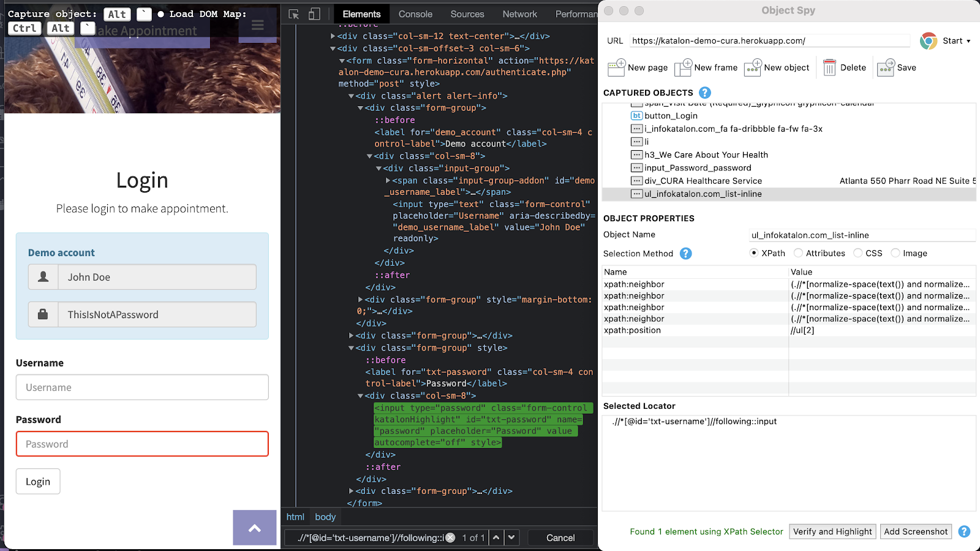980x551 pixels.
Task: Collapse the input-group div node
Action: coord(379,169)
